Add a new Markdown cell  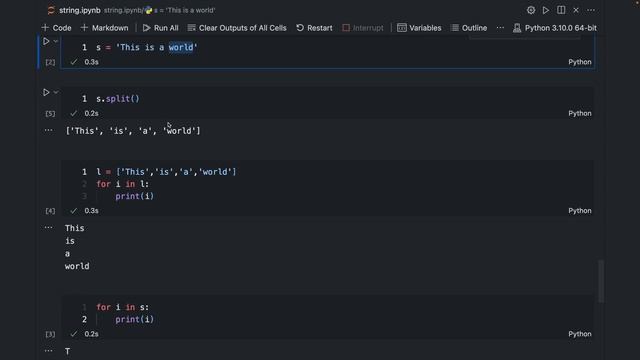[104, 28]
